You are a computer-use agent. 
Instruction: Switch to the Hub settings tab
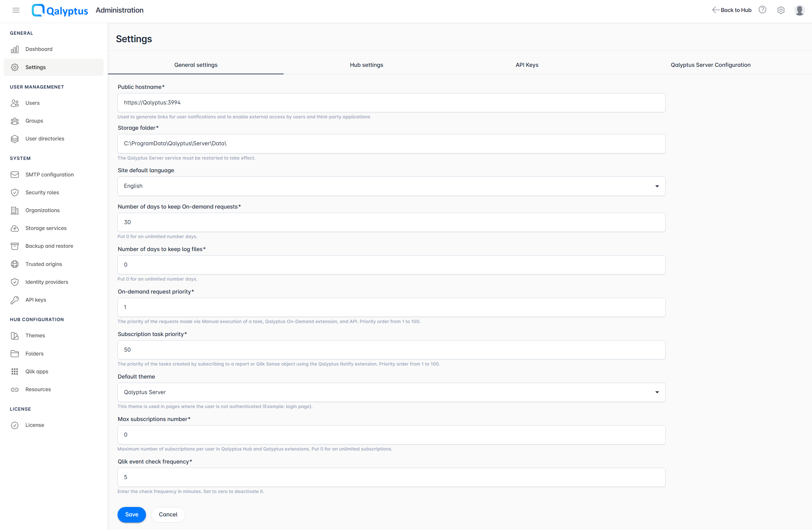(x=366, y=65)
